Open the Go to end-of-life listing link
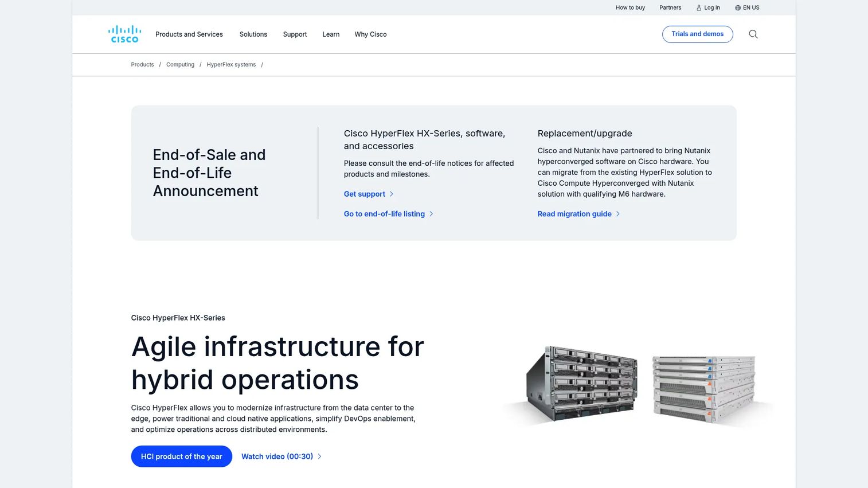Image resolution: width=868 pixels, height=488 pixels. coord(384,214)
